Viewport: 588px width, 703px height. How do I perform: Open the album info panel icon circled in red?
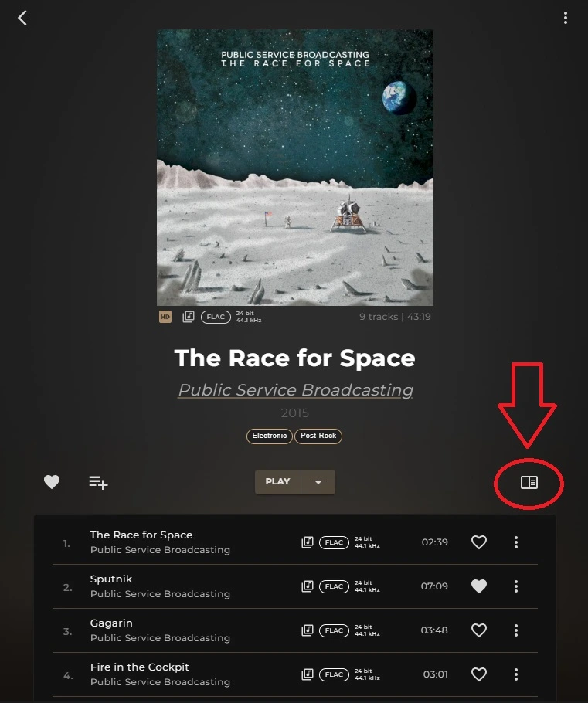[x=529, y=482]
